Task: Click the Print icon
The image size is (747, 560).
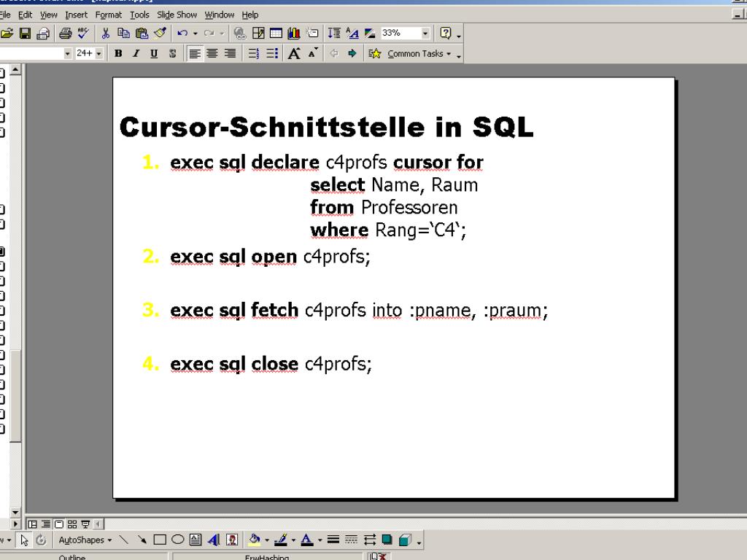Action: pyautogui.click(x=64, y=34)
